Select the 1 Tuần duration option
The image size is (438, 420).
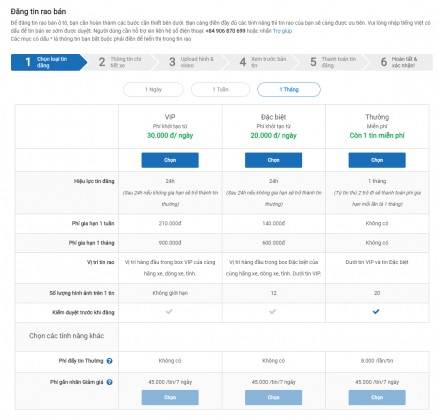coord(220,89)
